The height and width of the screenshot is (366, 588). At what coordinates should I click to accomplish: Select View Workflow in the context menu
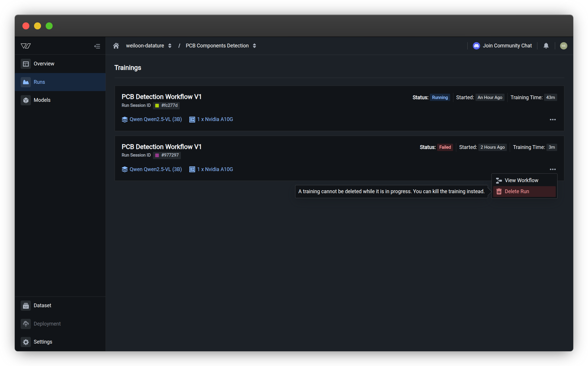point(521,180)
